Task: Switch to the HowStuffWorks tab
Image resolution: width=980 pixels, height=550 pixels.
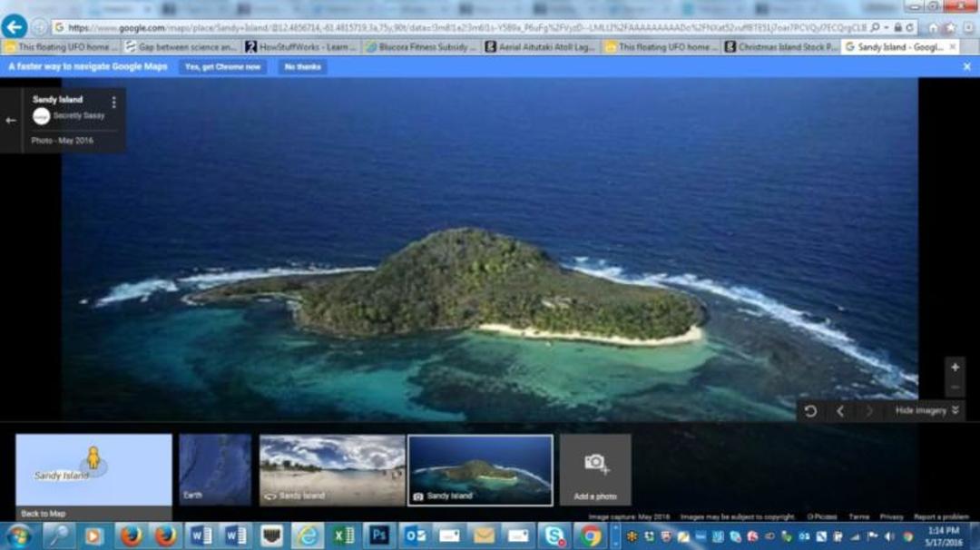Action: 301,47
